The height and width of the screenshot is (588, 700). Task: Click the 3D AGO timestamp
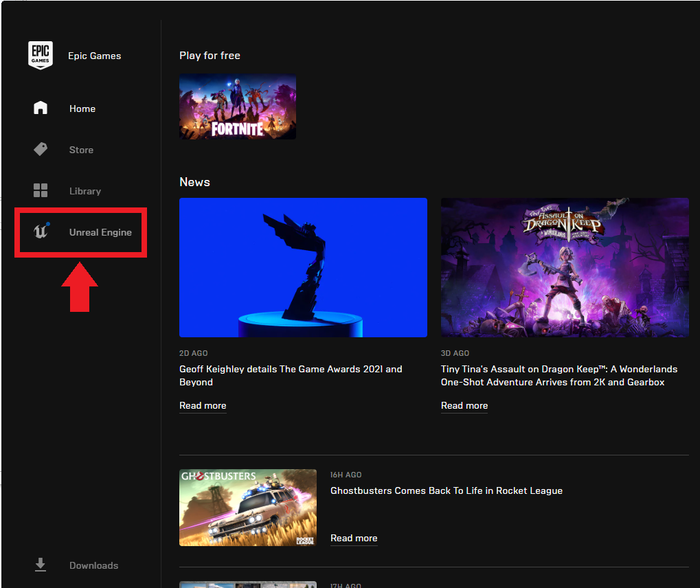455,353
